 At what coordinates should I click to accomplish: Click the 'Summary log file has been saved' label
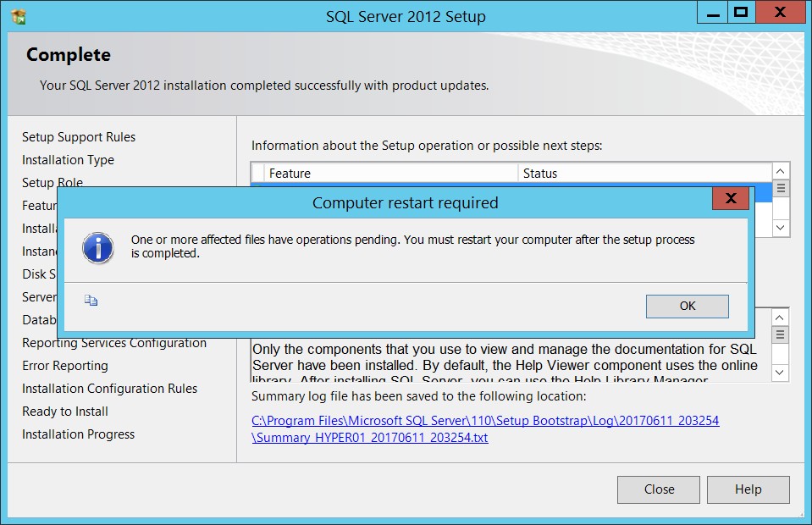click(418, 396)
